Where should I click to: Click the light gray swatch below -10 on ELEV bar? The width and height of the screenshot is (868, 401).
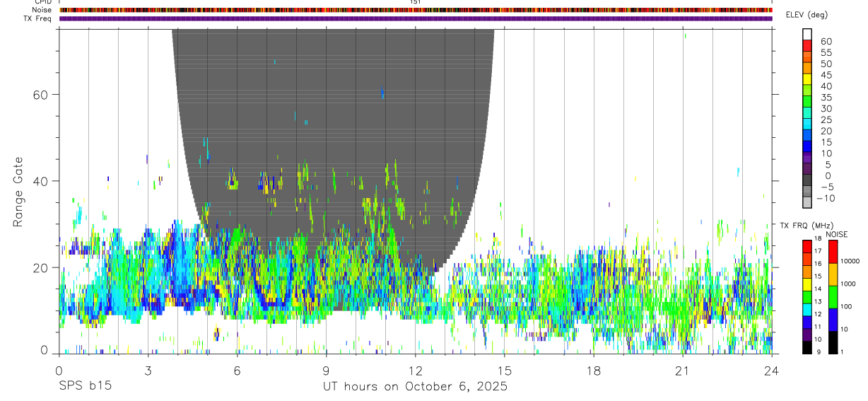(807, 203)
